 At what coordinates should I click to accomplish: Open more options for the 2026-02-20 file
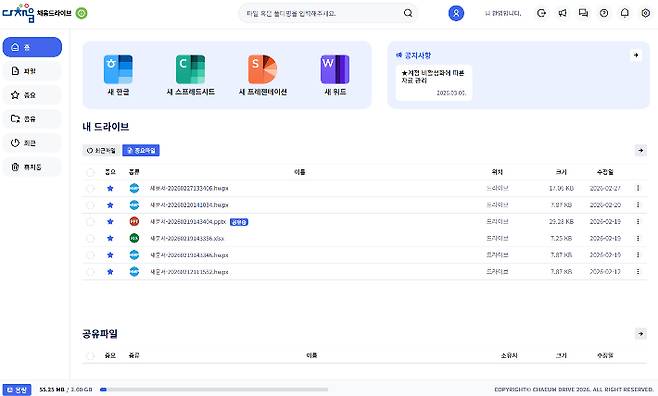tap(638, 205)
